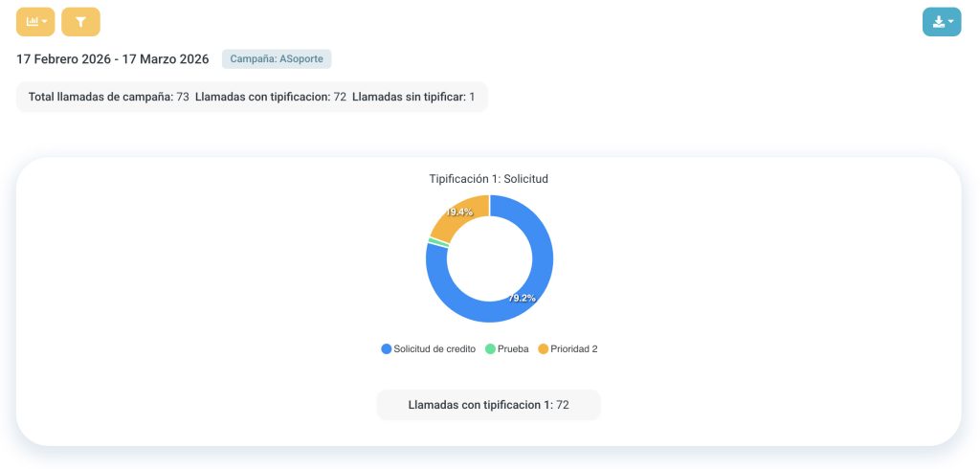
Task: Click the Campaña: ASoporte badge
Action: [277, 59]
